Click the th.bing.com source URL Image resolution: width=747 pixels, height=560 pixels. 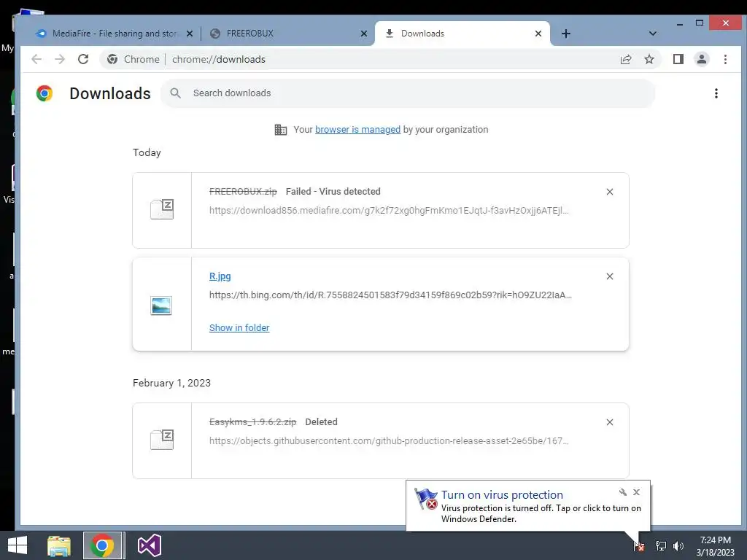(x=391, y=295)
